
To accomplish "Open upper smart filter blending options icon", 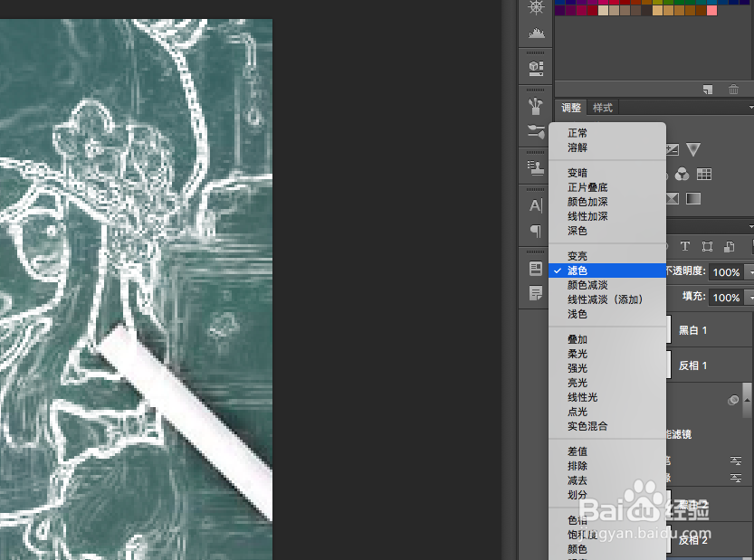I will click(736, 460).
